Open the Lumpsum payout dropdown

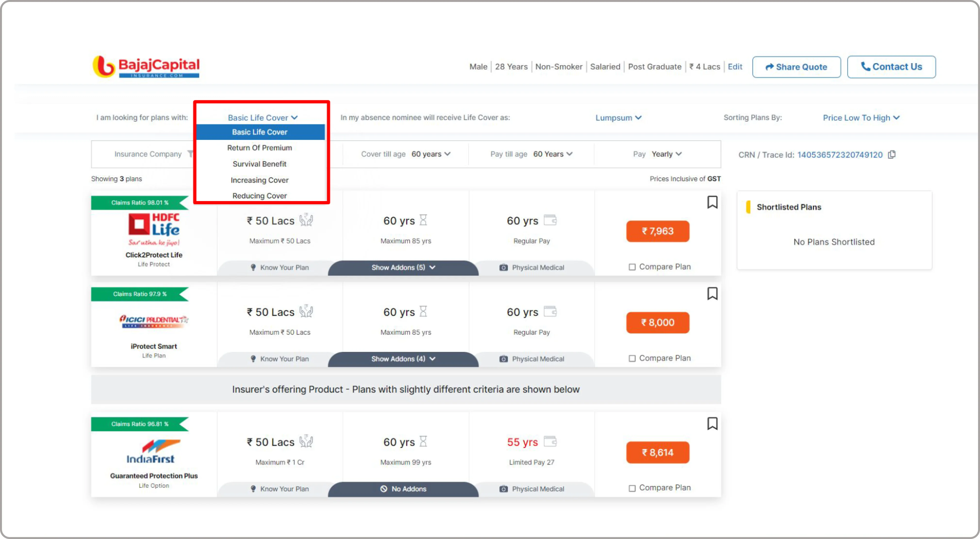619,118
